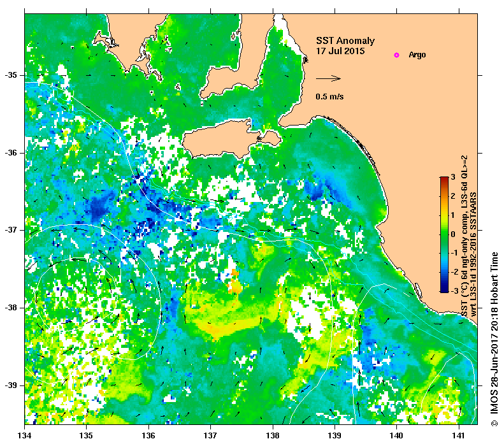Click the longitude axis label '134'

pos(25,435)
